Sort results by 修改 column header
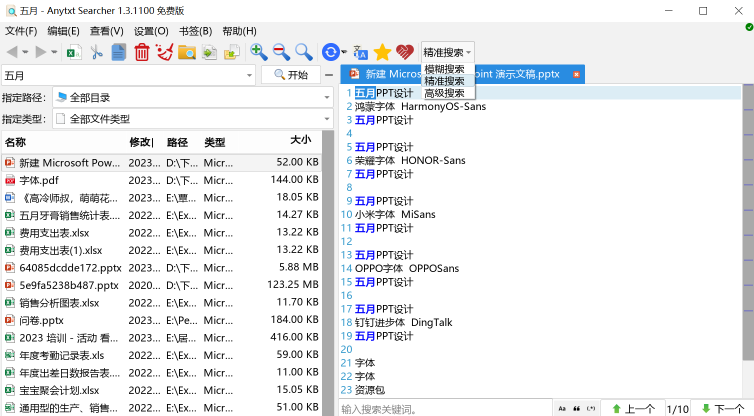Image resolution: width=754 pixels, height=416 pixels. click(x=142, y=142)
